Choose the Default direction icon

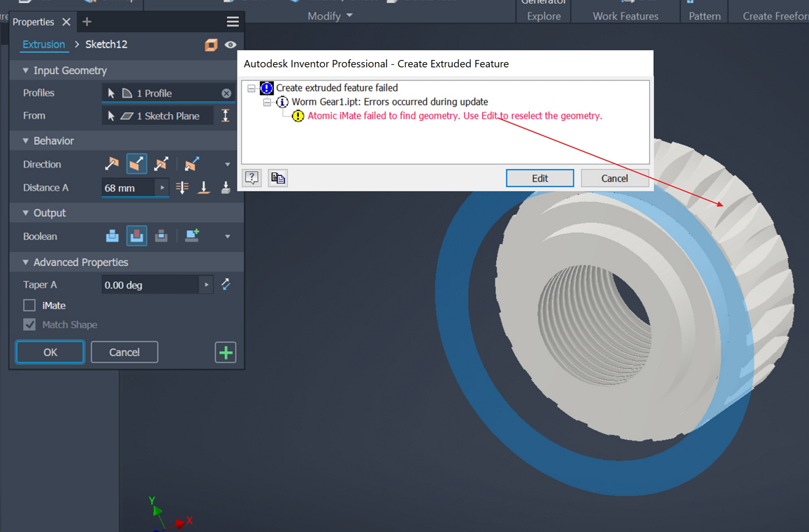tap(112, 164)
